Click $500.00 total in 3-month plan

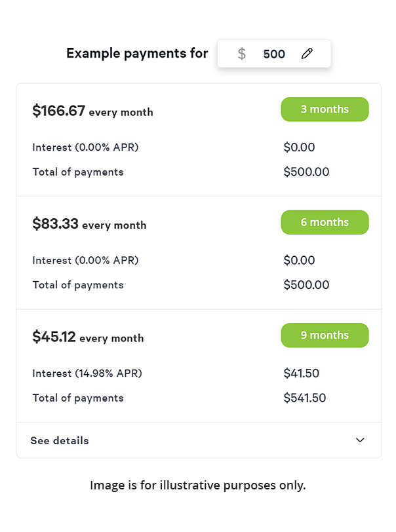(x=306, y=172)
